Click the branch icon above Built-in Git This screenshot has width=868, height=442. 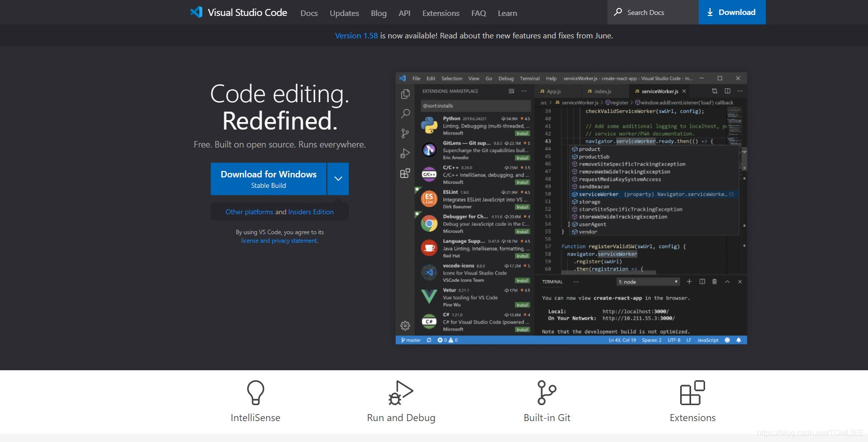point(547,393)
